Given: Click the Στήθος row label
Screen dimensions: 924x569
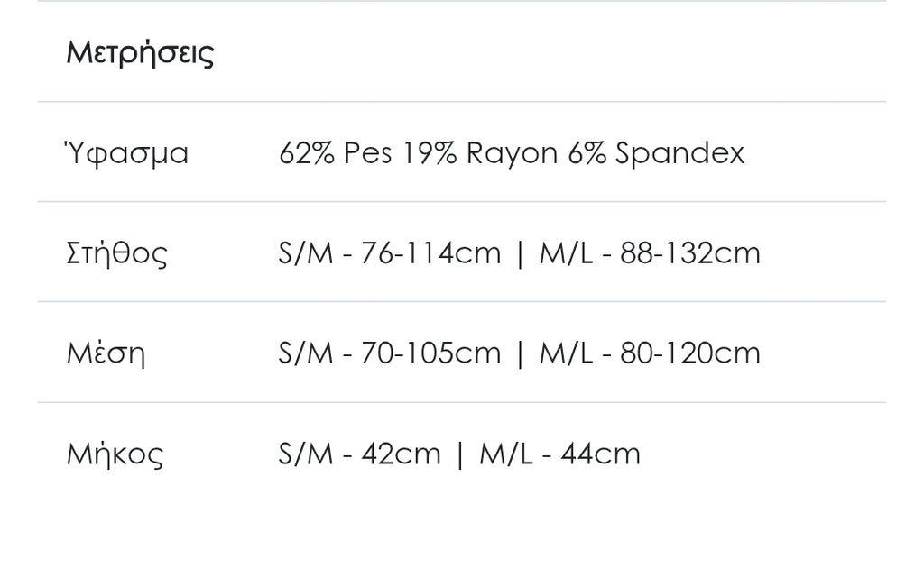Looking at the screenshot, I should coord(117,253).
